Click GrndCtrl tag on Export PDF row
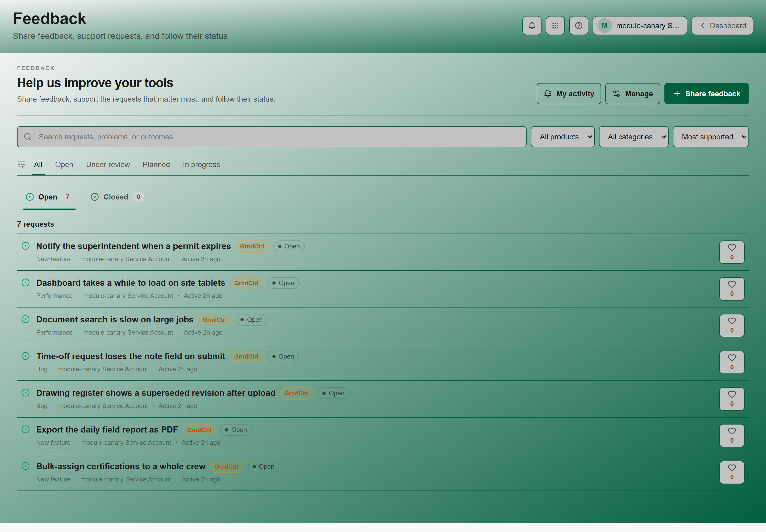The height and width of the screenshot is (532, 766). 199,430
